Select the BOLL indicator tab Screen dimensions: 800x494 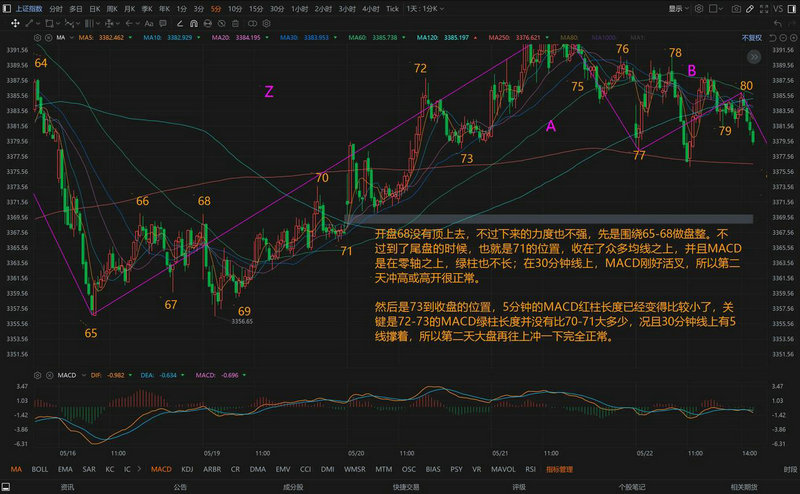tap(40, 469)
